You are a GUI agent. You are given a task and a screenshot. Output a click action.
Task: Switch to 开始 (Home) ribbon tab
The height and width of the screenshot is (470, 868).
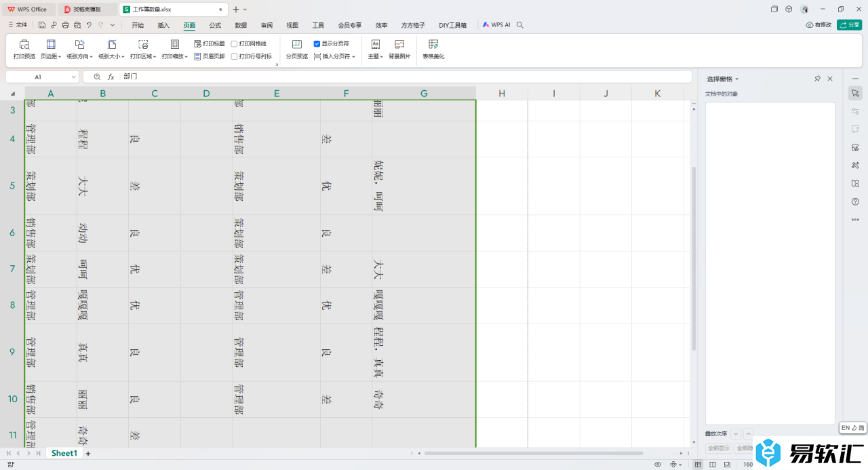[x=138, y=25]
